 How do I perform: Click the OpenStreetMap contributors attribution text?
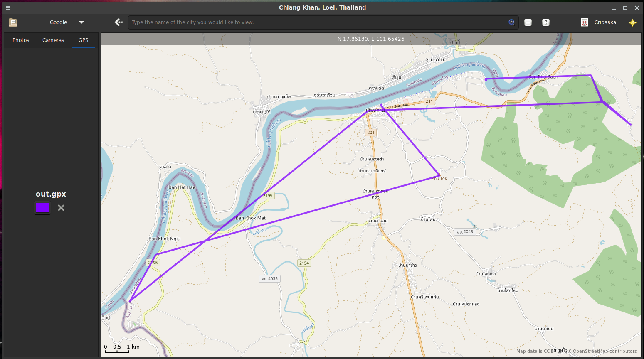605,351
